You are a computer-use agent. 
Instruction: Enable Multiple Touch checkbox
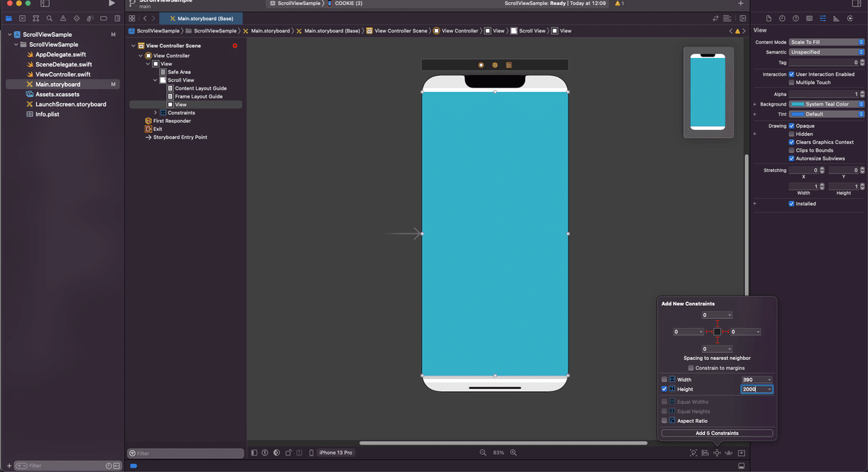pyautogui.click(x=791, y=82)
